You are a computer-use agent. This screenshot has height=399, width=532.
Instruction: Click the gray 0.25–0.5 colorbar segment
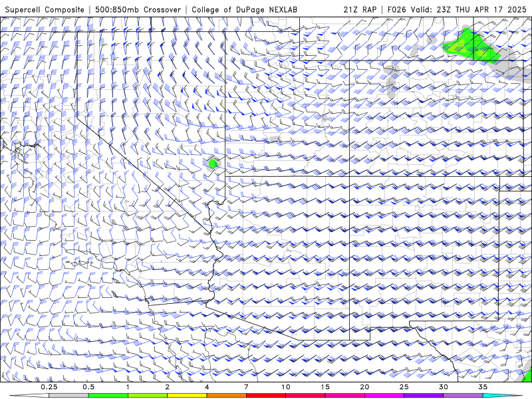[69, 396]
